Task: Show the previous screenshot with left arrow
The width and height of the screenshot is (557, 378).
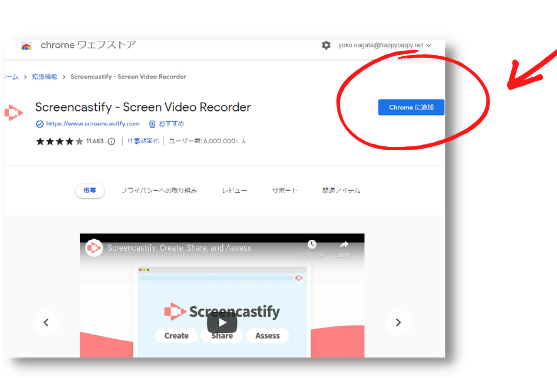Action: coord(46,322)
